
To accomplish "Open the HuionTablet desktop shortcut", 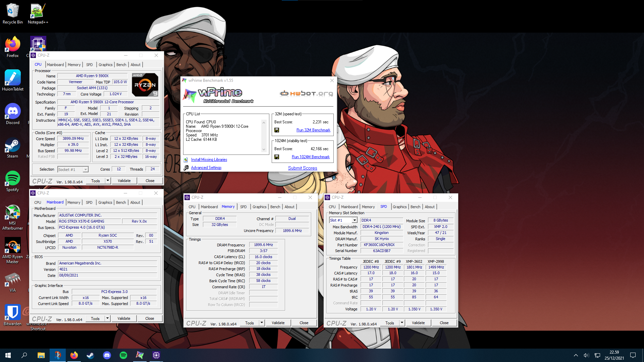I will [x=12, y=80].
